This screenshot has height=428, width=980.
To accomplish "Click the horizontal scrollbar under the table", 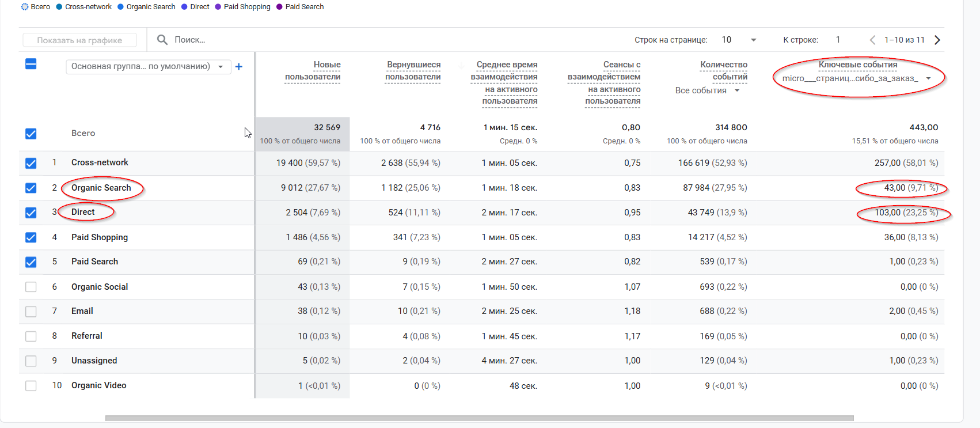I will tap(479, 418).
